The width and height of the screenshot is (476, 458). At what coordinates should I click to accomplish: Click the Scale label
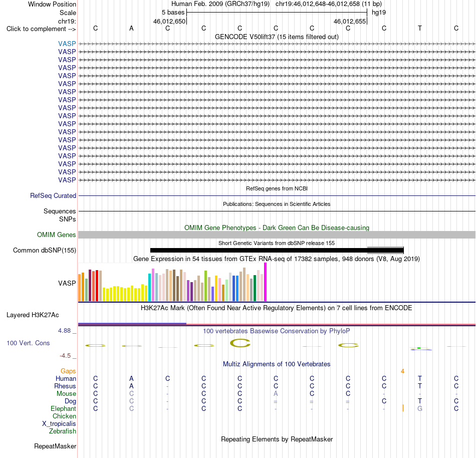click(x=68, y=13)
